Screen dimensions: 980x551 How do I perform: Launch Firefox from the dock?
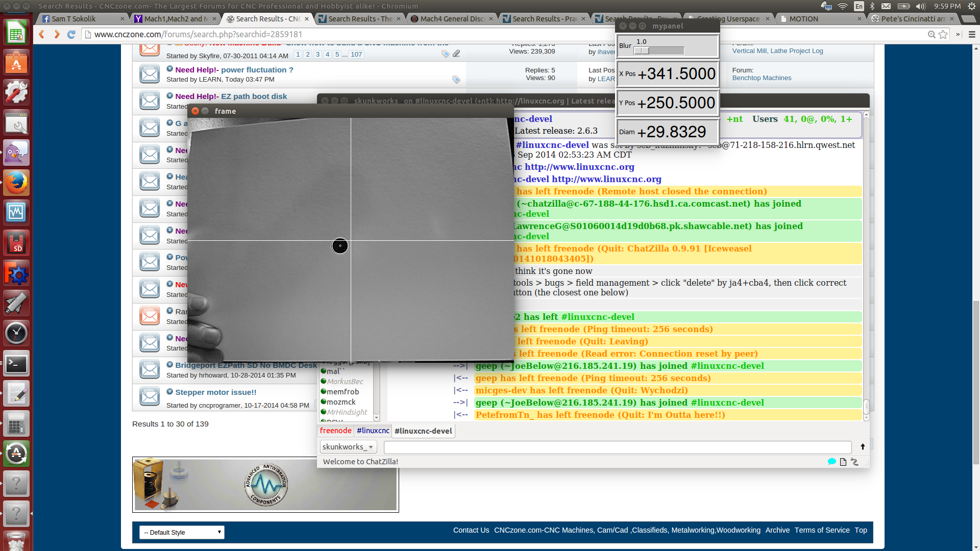tap(16, 183)
